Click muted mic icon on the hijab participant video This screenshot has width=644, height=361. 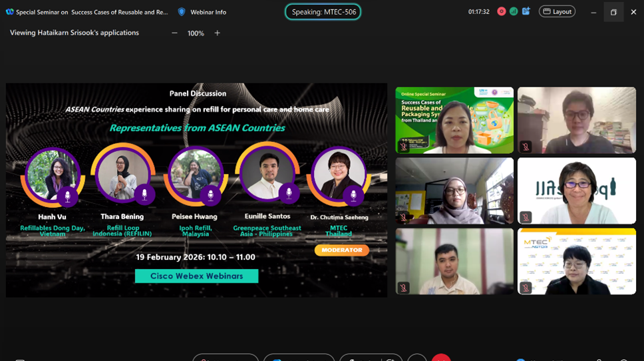pyautogui.click(x=403, y=216)
